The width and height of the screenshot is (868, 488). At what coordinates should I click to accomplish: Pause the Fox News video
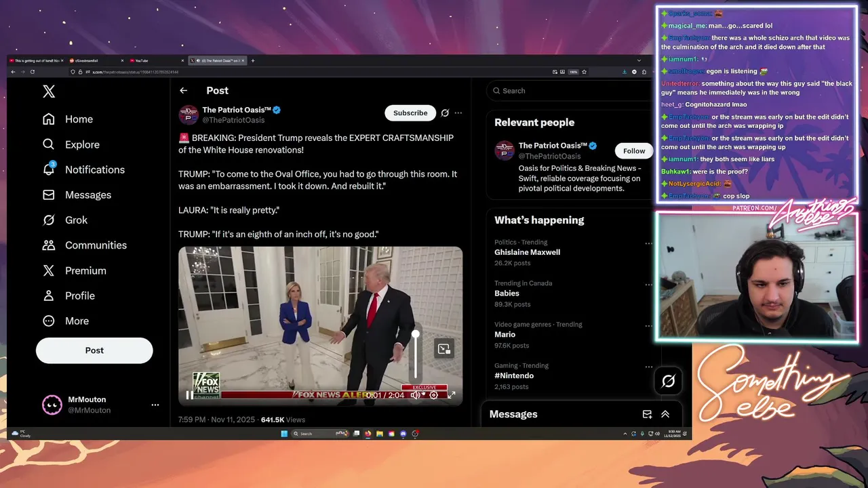(189, 395)
